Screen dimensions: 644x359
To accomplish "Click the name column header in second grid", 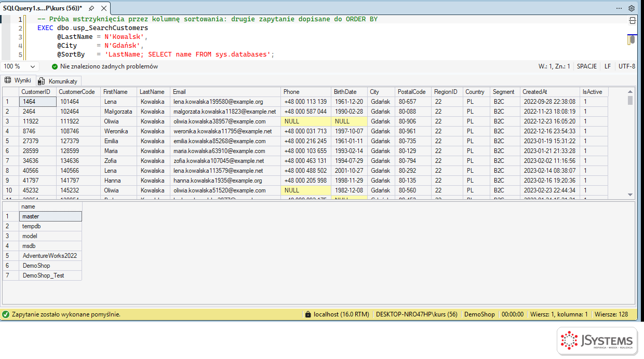I will 50,206.
